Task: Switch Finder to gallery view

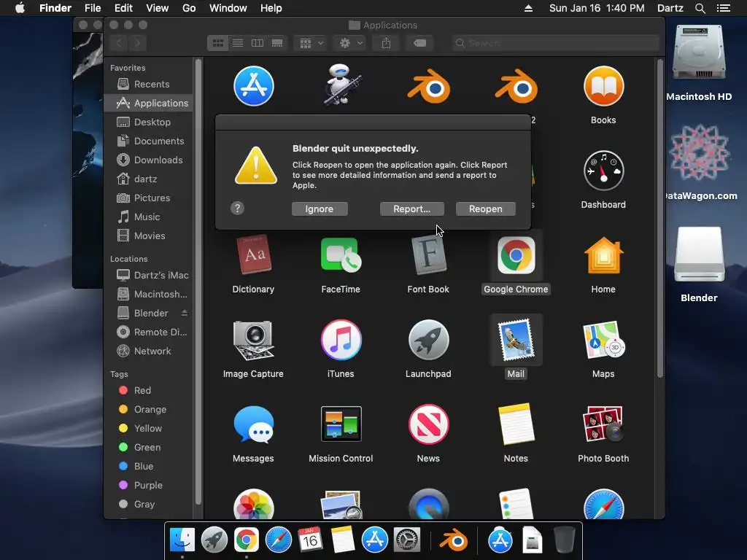Action: coord(277,43)
